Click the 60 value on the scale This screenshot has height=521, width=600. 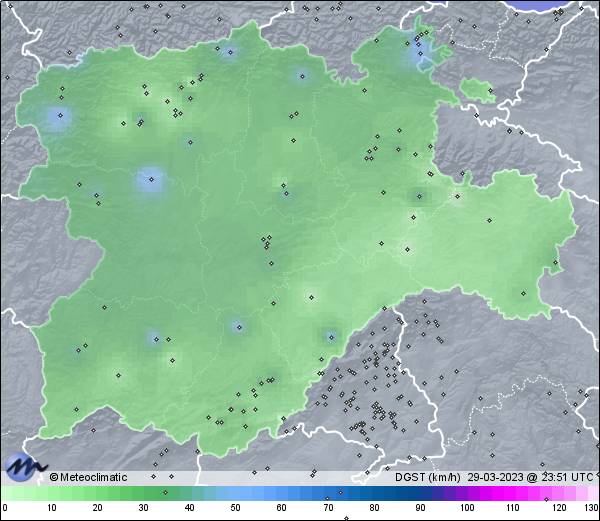[x=282, y=508]
